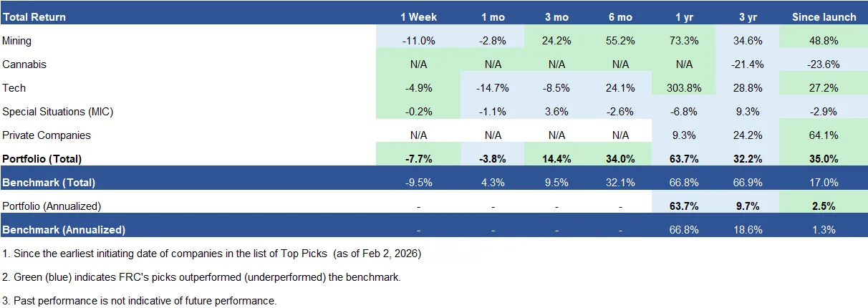Select the "1 Week" column header

pos(418,17)
